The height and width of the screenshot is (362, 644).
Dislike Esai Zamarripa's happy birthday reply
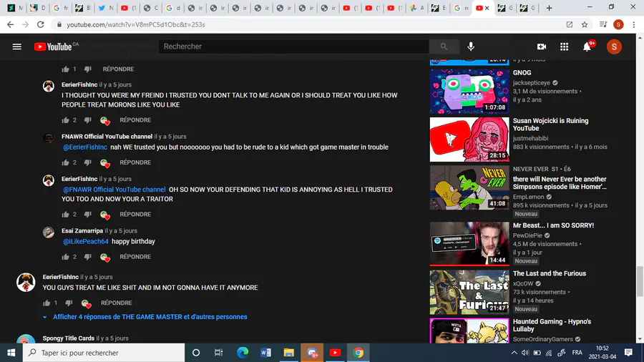[87, 257]
